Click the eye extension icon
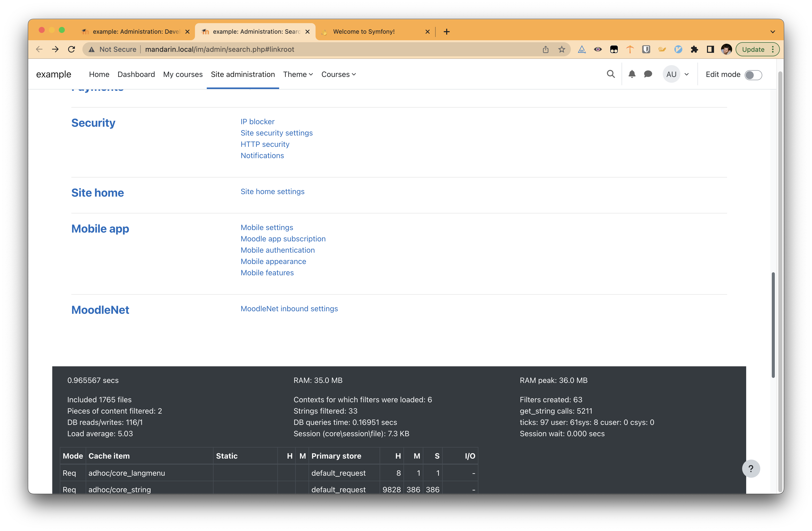812x531 pixels. pyautogui.click(x=598, y=50)
